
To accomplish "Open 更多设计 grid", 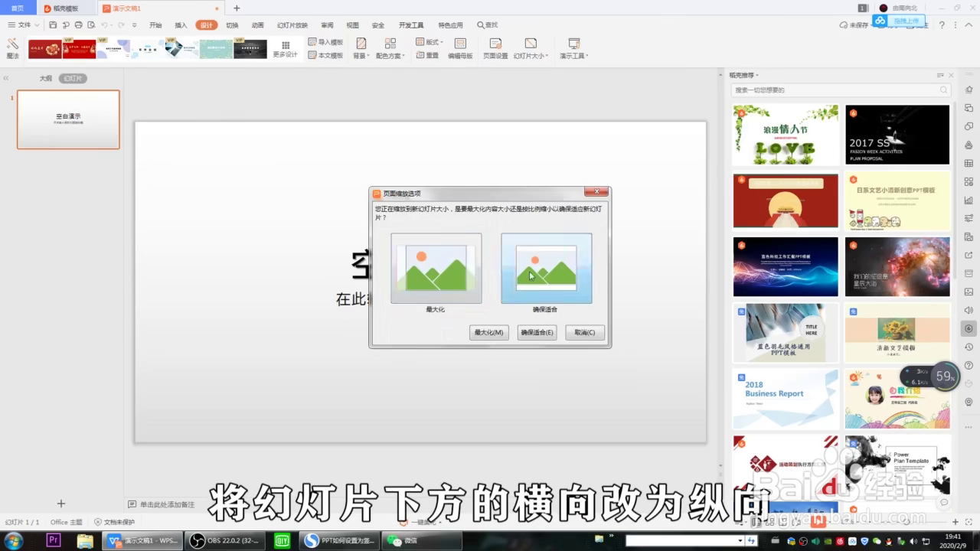I will 285,50.
